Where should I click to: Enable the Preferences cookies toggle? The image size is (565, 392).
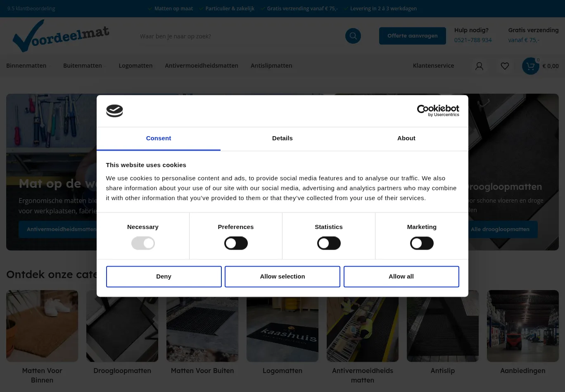click(x=236, y=243)
